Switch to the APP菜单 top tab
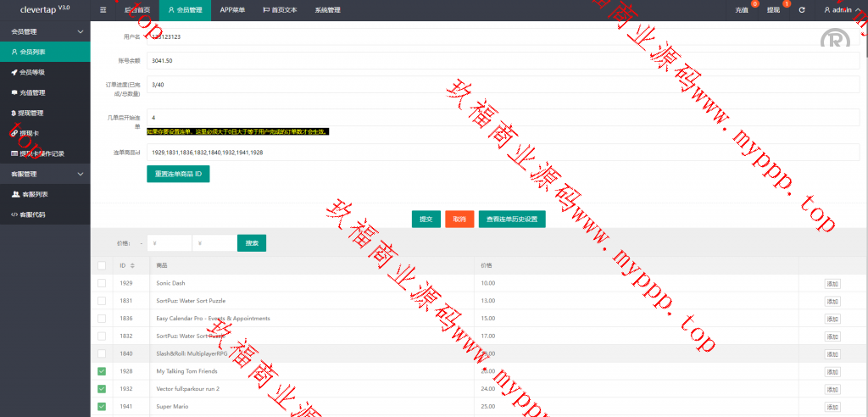The height and width of the screenshot is (417, 868). click(x=232, y=10)
